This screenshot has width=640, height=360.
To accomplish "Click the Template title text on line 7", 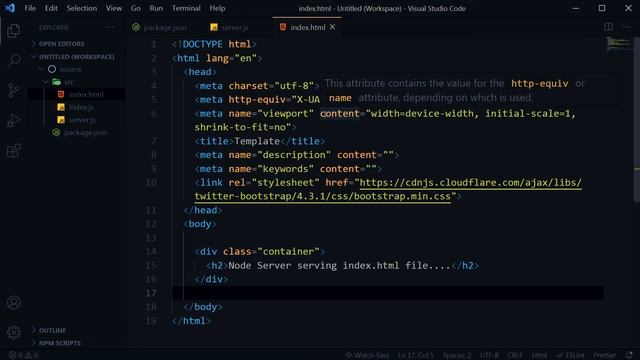I will point(257,141).
